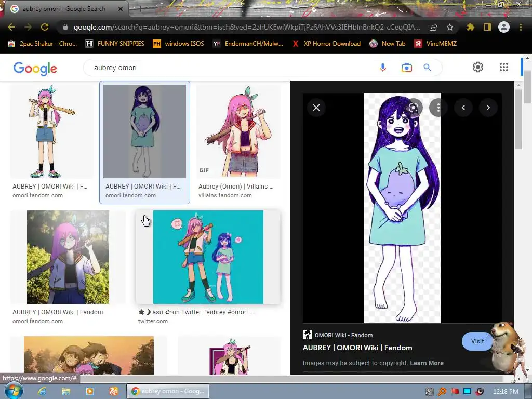This screenshot has width=532, height=399.
Task: Open the Villains wiki Aubrey GIF thumbnail
Action: (238, 131)
